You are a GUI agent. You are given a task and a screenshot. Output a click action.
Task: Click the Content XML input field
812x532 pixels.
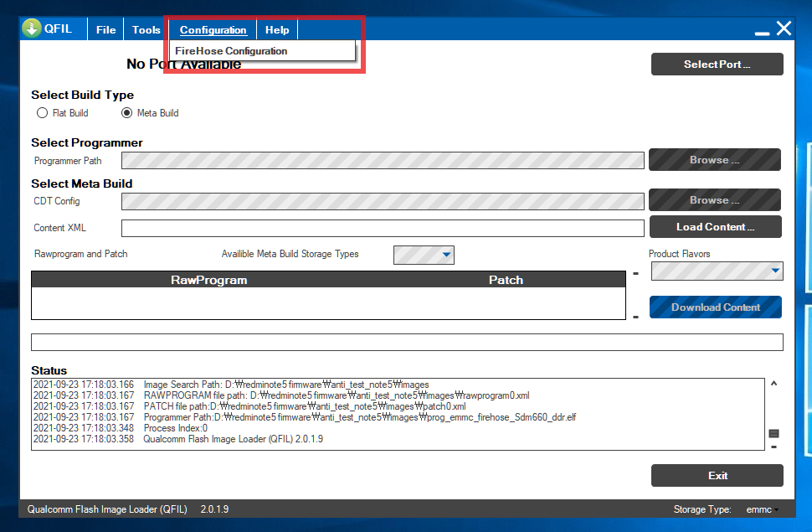tap(383, 228)
